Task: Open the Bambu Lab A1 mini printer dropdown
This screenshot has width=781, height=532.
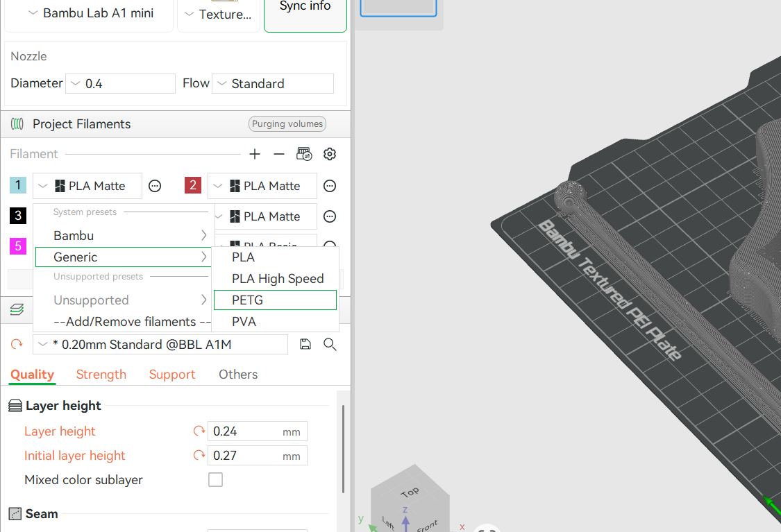Action: click(x=89, y=13)
